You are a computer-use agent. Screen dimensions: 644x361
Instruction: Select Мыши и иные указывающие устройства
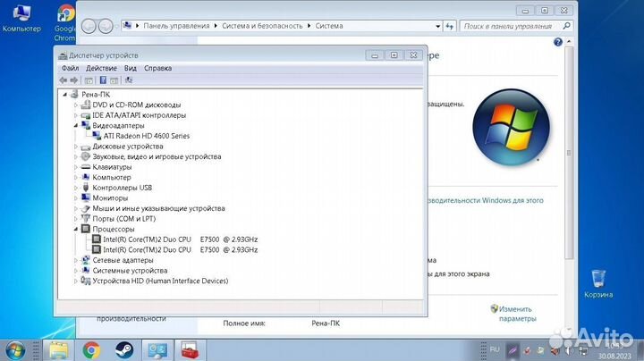coord(158,208)
